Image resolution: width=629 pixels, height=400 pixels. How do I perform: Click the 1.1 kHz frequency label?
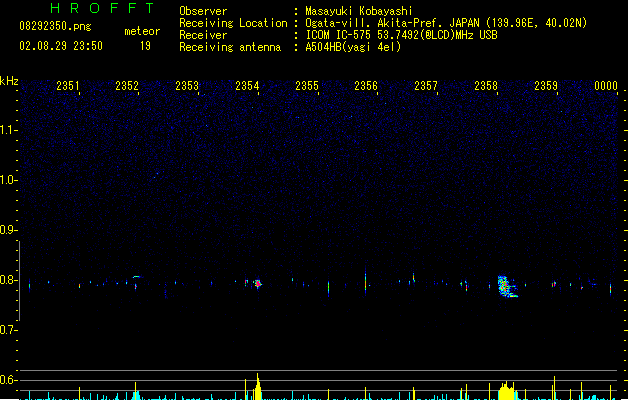(x=9, y=130)
